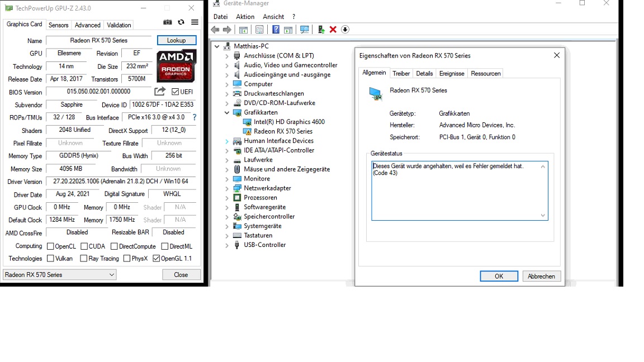Click Forward arrow in Geräte-Manager toolbar
The width and height of the screenshot is (644, 362).
click(227, 30)
